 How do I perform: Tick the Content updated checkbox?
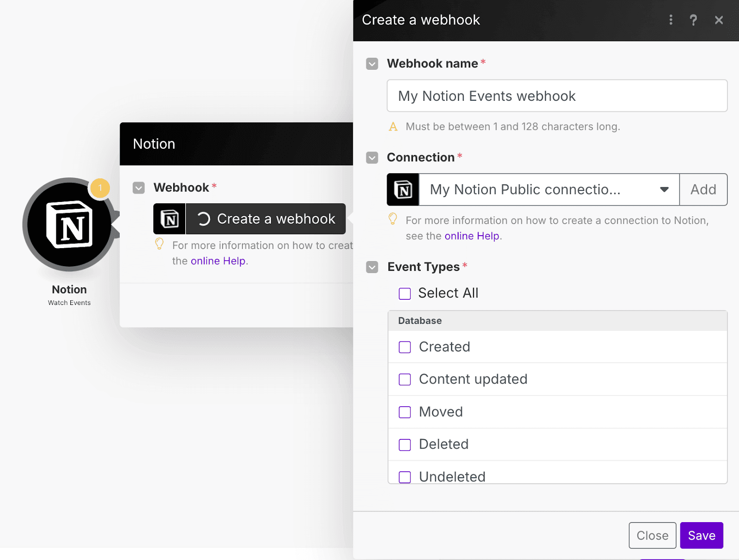click(405, 379)
